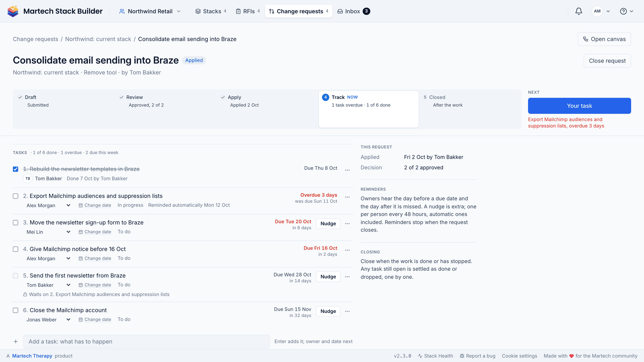This screenshot has height=362, width=644.
Task: Open more options for Move newsletter sign-up form task
Action: [347, 224]
